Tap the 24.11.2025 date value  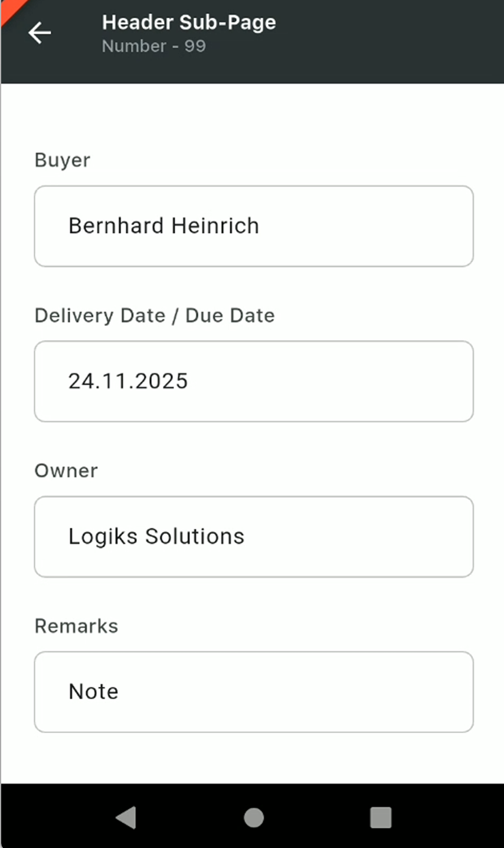[128, 381]
